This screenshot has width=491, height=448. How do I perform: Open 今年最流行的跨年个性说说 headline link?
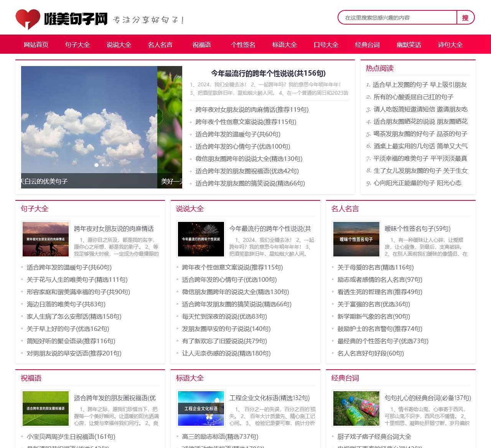click(x=267, y=73)
